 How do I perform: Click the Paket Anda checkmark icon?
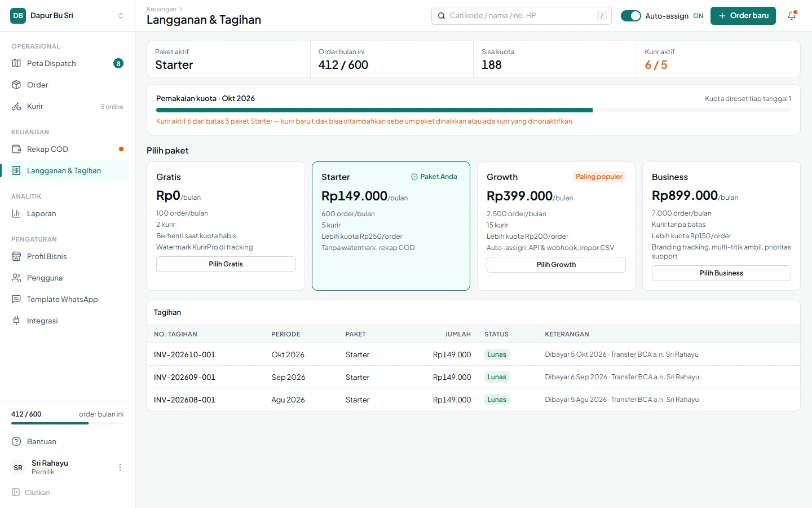(x=414, y=177)
